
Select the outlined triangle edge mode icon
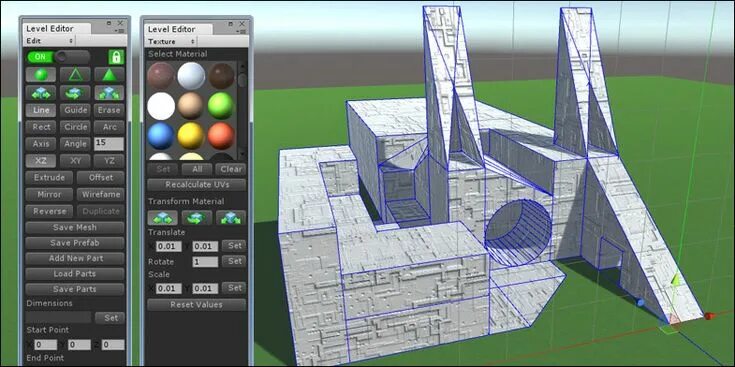point(75,75)
